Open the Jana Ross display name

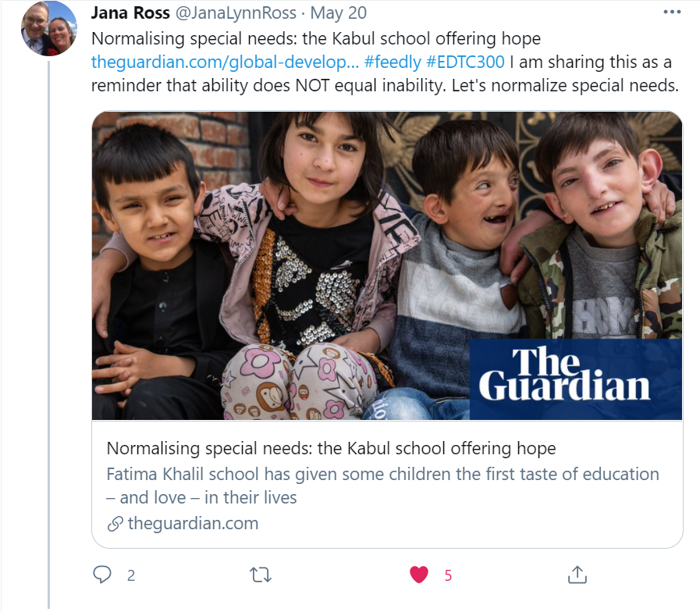click(x=130, y=13)
